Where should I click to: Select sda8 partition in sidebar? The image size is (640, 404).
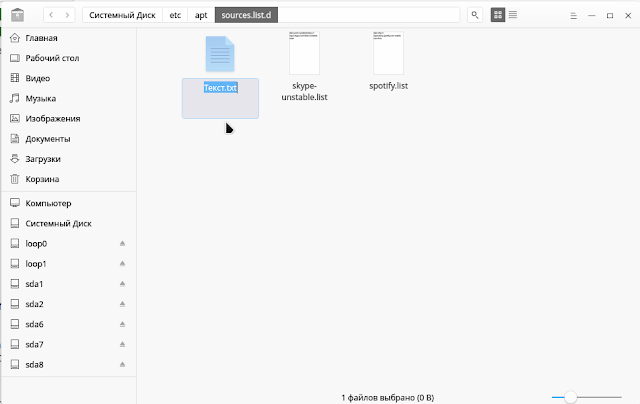pos(69,365)
